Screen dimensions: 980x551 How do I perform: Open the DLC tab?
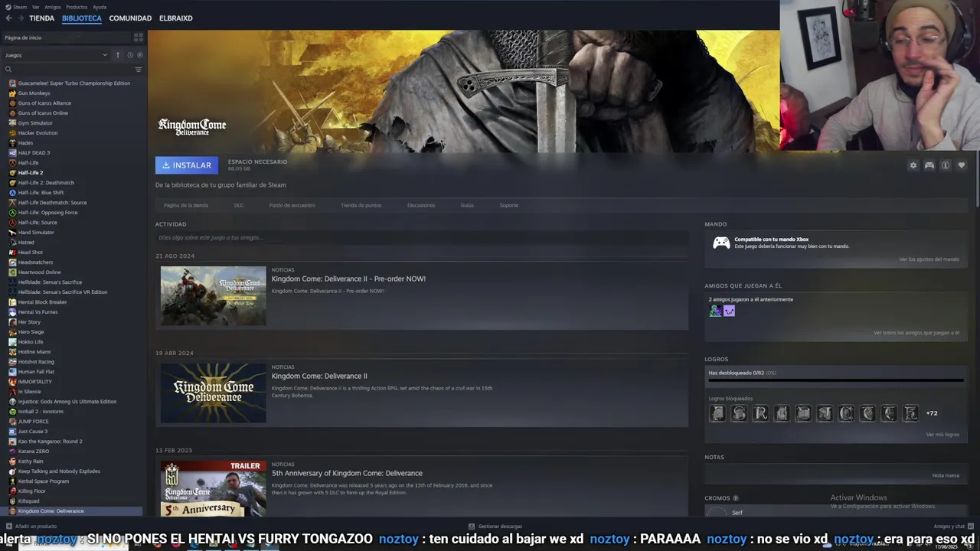point(239,205)
